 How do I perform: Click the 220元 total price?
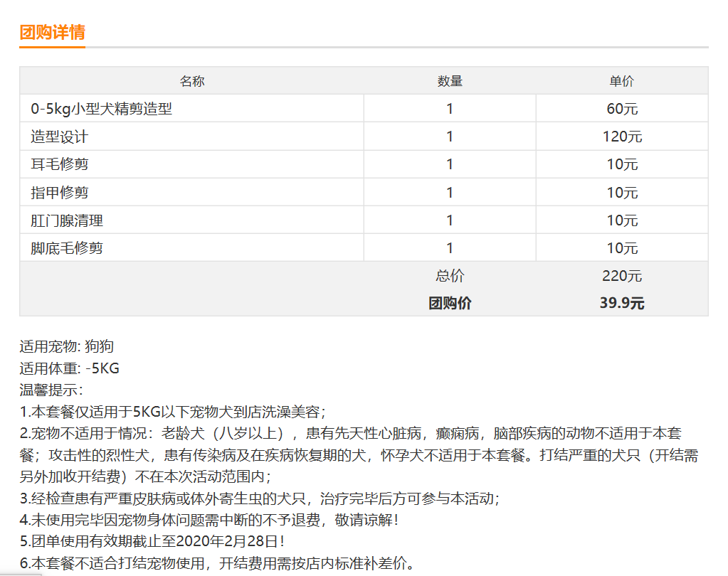pos(622,275)
